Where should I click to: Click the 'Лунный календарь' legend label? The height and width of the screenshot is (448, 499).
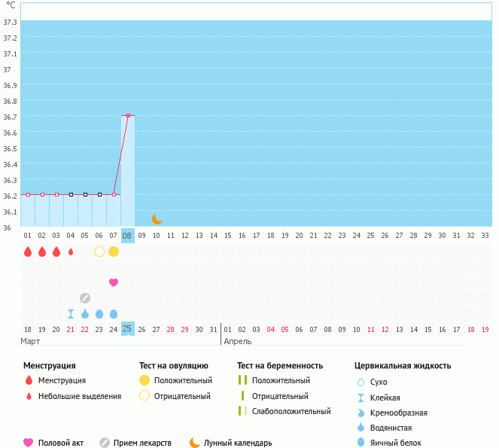click(237, 443)
